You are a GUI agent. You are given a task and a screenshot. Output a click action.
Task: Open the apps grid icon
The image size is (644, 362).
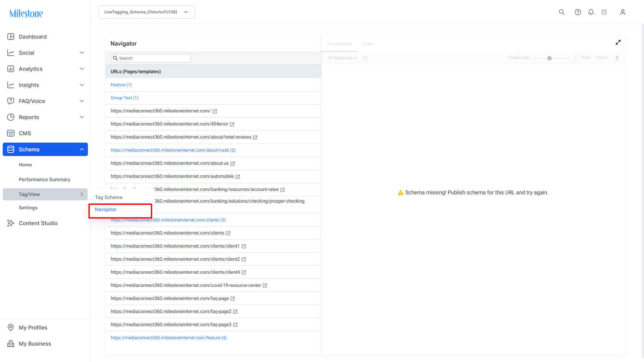[x=604, y=12]
